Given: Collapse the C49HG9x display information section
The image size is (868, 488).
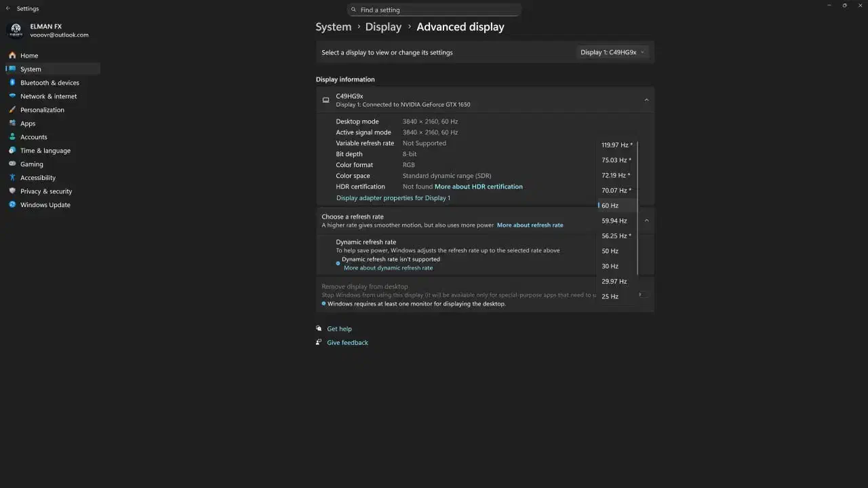Looking at the screenshot, I should (x=646, y=100).
